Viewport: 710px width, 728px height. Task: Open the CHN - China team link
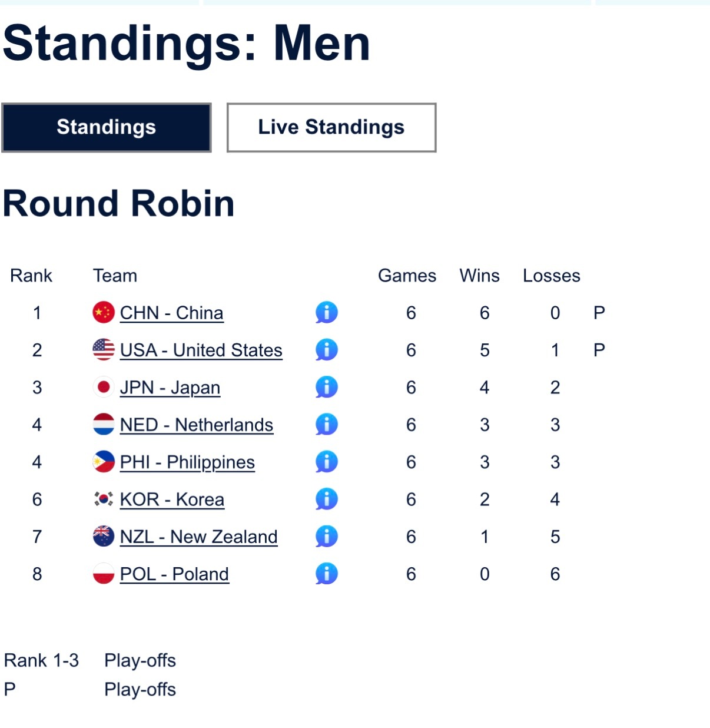pos(171,313)
